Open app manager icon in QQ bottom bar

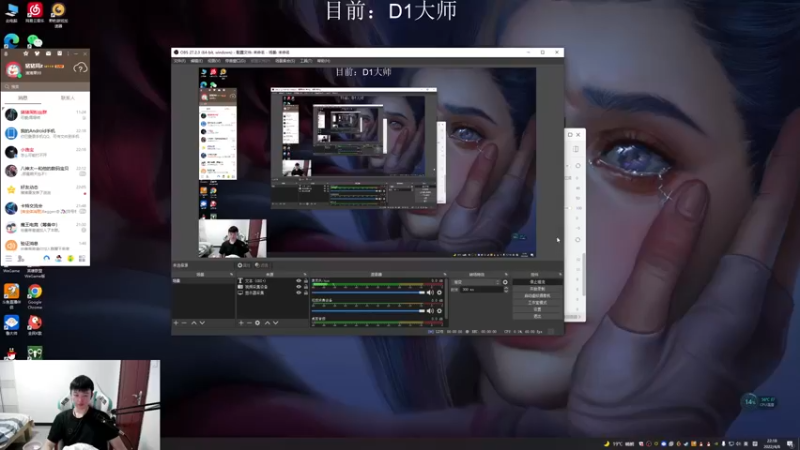click(82, 259)
